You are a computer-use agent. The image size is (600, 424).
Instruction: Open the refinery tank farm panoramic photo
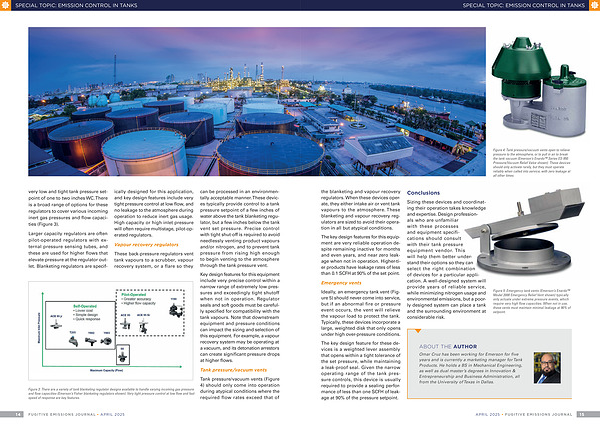[257, 101]
